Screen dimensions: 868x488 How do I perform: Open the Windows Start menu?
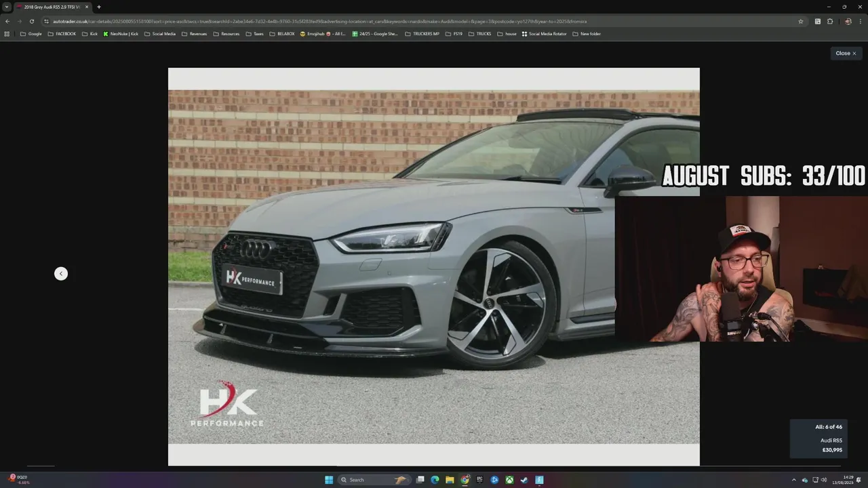click(x=329, y=480)
